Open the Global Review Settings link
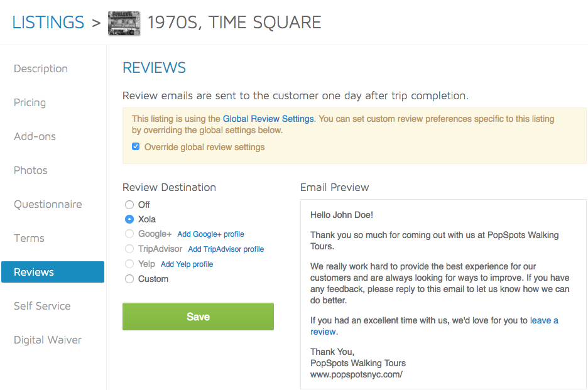This screenshot has width=588, height=390. [268, 119]
